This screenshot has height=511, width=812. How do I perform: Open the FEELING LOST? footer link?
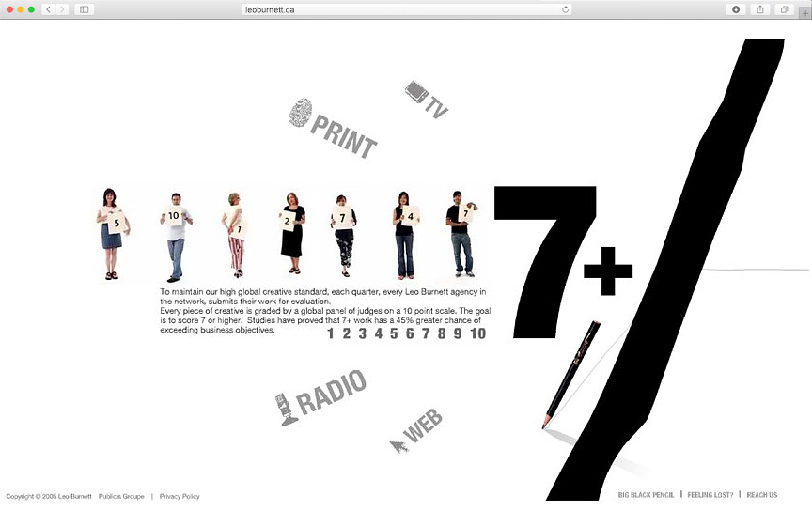click(x=710, y=495)
